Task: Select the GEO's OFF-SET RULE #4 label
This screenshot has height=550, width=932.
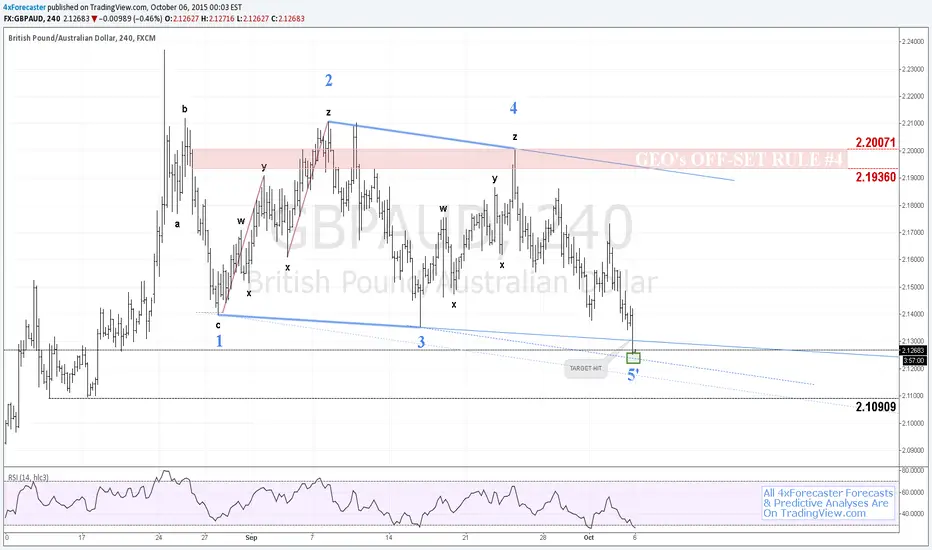Action: point(739,159)
